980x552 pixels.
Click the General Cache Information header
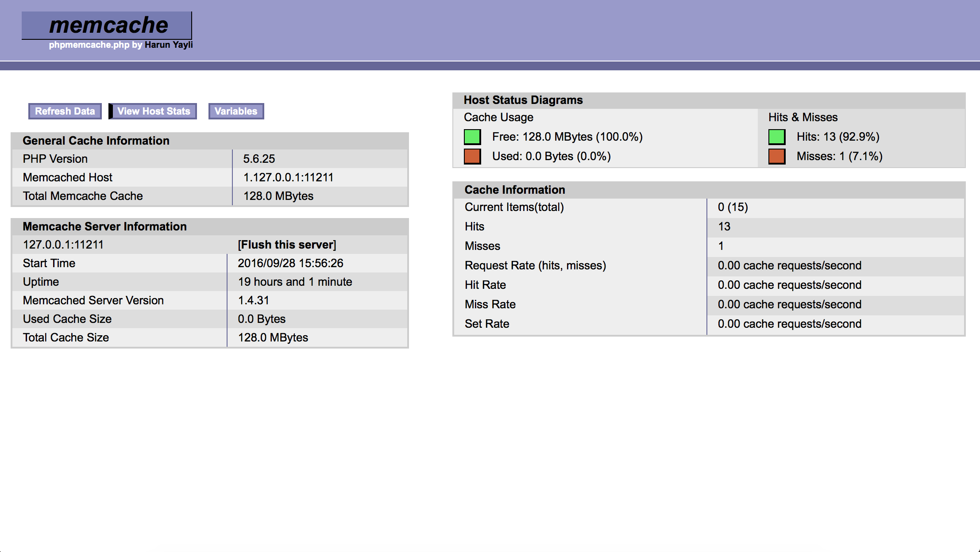click(96, 141)
